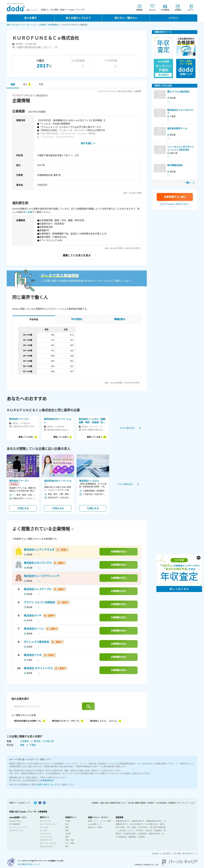Expand さらに読み込む beside same-industry companies
The width and height of the screenshot is (204, 868).
pyautogui.click(x=130, y=428)
